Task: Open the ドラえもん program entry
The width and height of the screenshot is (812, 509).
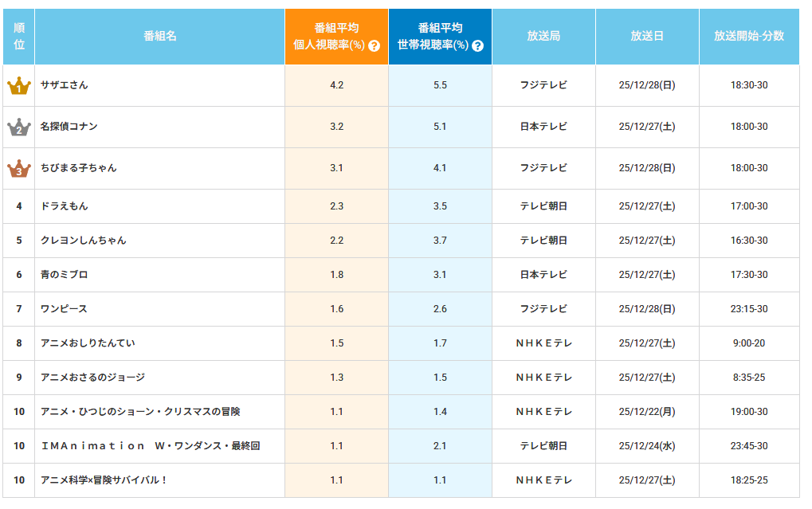Action: 65,206
